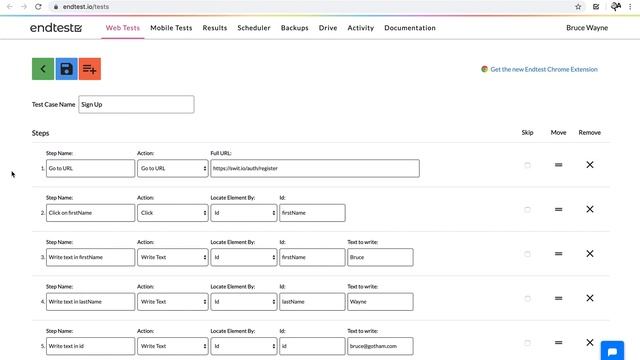
Task: Reload the page in browser
Action: [38, 7]
